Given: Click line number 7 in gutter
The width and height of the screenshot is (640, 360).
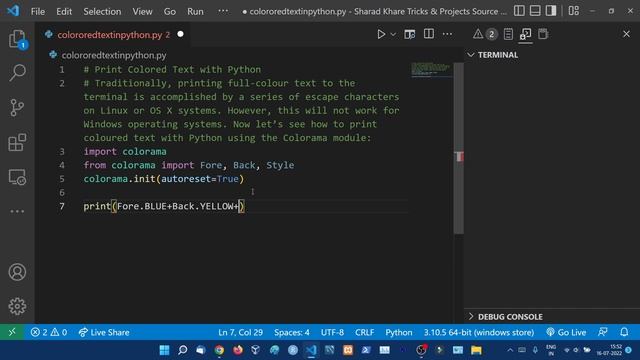Looking at the screenshot, I should [x=62, y=206].
